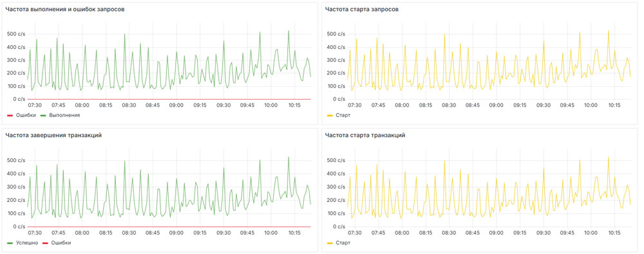Click the yellow swatch beside Старт in "Частота старта транзакций"
The image size is (644, 254).
pos(330,243)
